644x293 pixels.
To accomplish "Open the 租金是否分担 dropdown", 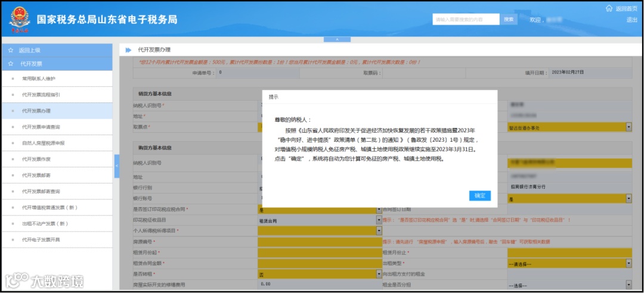I will pos(569,285).
